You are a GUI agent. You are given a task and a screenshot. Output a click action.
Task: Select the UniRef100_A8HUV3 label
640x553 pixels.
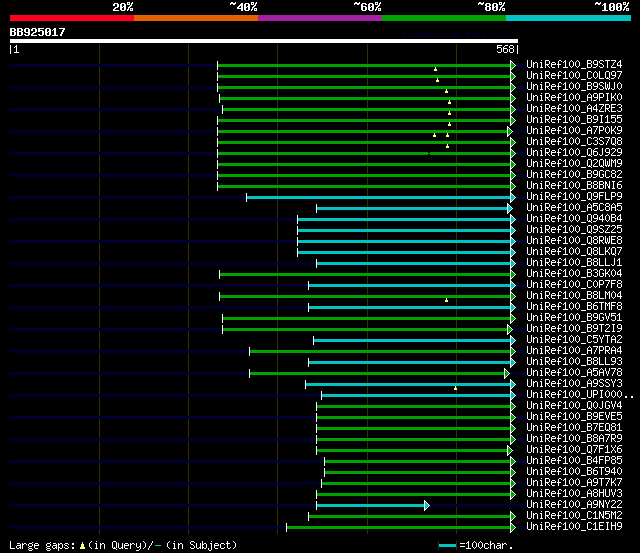click(x=574, y=494)
